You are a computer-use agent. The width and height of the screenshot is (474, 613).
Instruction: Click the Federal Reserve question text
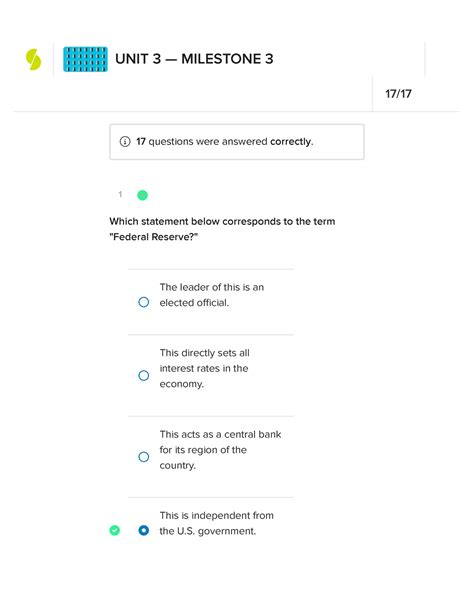pyautogui.click(x=222, y=229)
